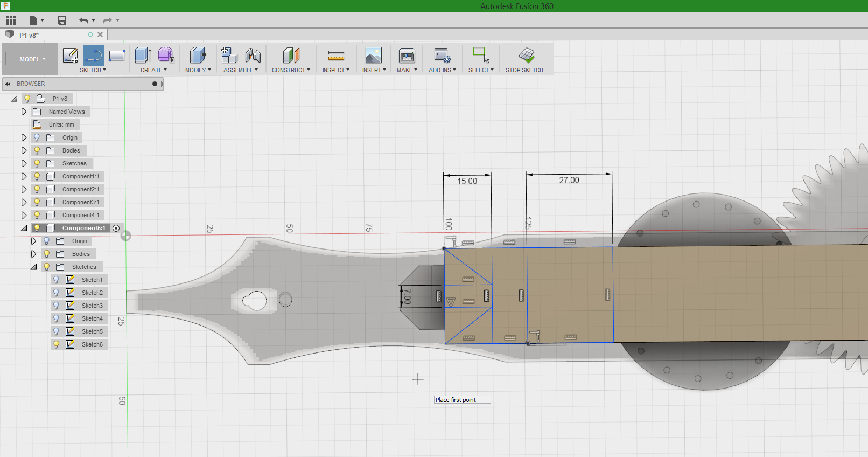Expand Bodies folder under Component5:1
This screenshot has width=868, height=457.
(33, 254)
